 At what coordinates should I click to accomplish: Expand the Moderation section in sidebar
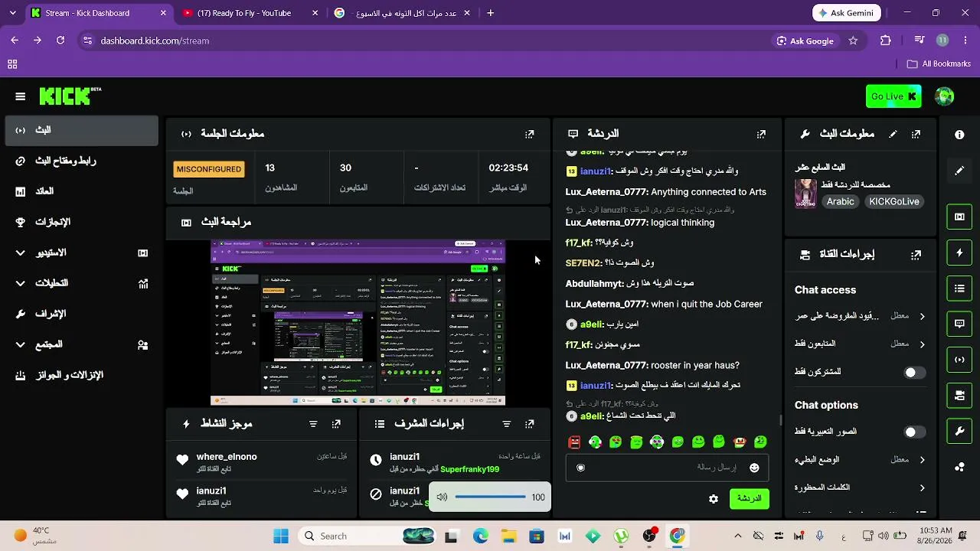click(81, 314)
